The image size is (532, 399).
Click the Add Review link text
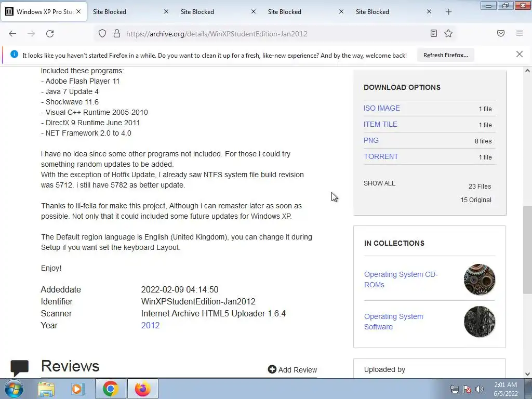click(298, 370)
